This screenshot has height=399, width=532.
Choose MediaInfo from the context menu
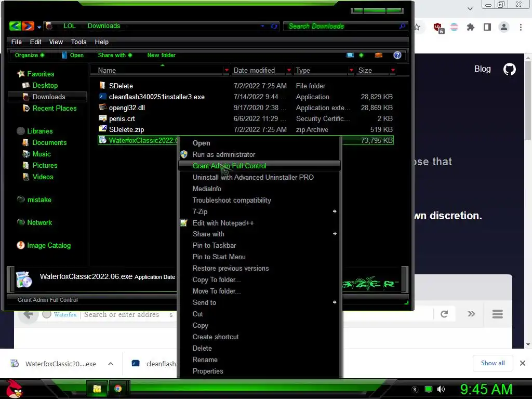[x=259, y=189]
